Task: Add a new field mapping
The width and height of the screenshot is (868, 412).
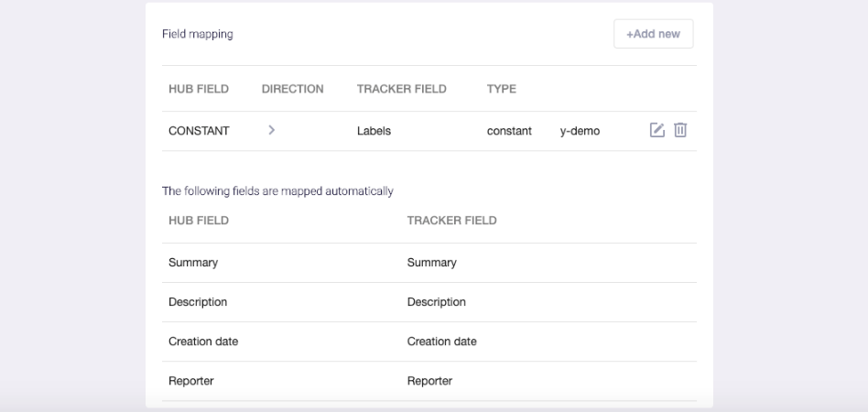Action: [653, 34]
